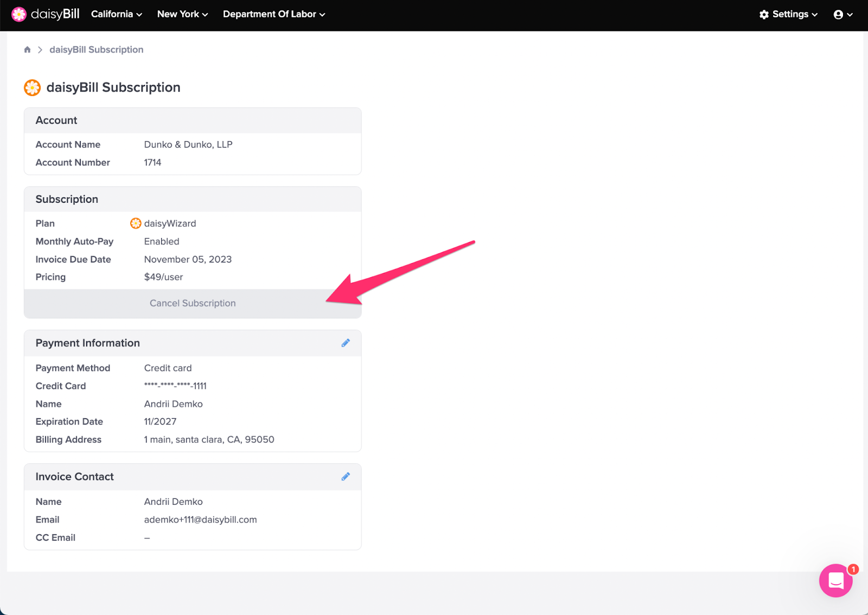Select the billing address text
The image size is (868, 615).
(x=209, y=439)
